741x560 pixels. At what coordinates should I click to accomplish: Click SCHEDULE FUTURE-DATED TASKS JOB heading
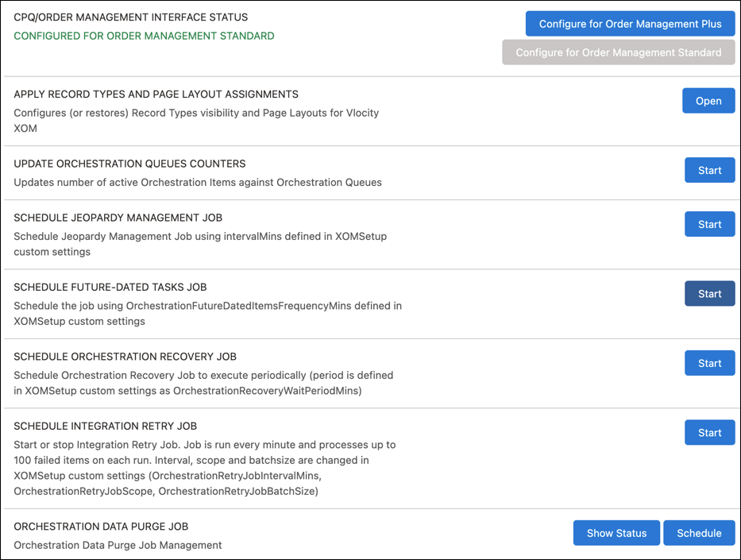pos(110,287)
